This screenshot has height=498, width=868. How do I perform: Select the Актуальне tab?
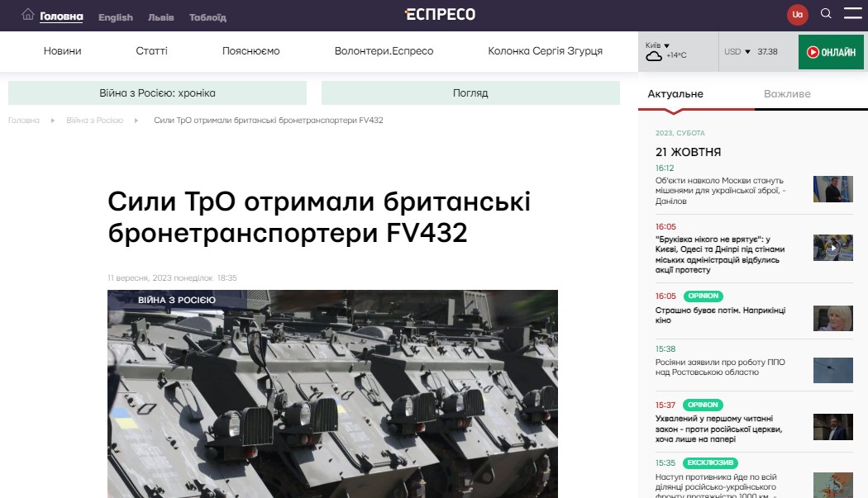pyautogui.click(x=675, y=93)
